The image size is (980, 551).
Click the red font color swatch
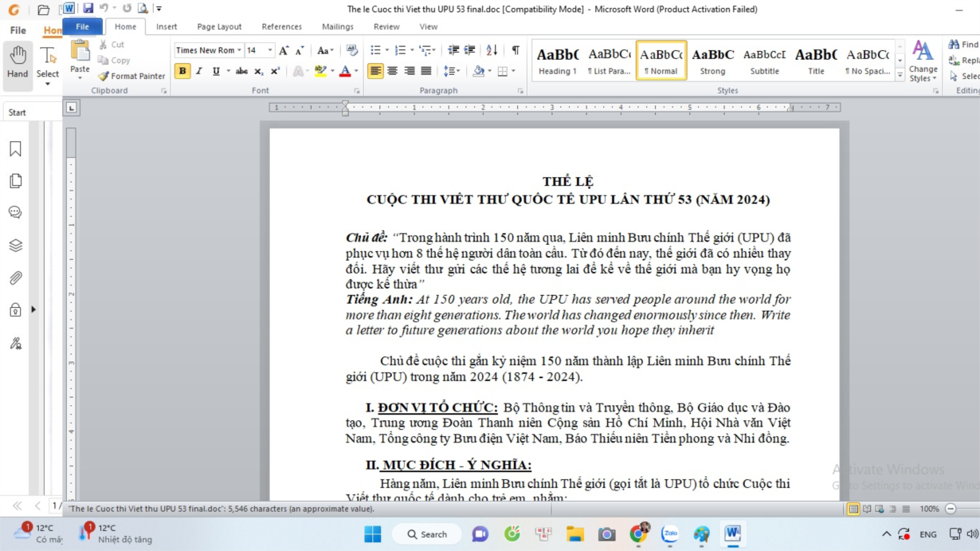(x=344, y=72)
